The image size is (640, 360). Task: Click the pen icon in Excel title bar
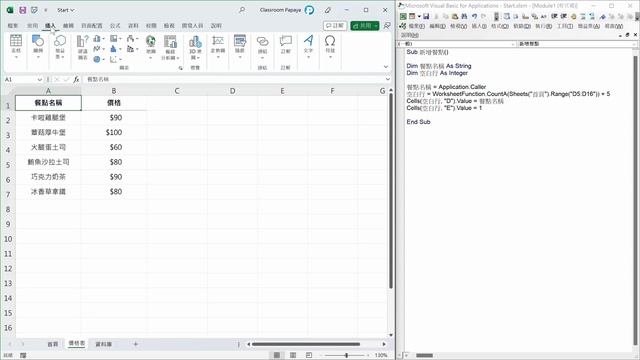point(328,10)
